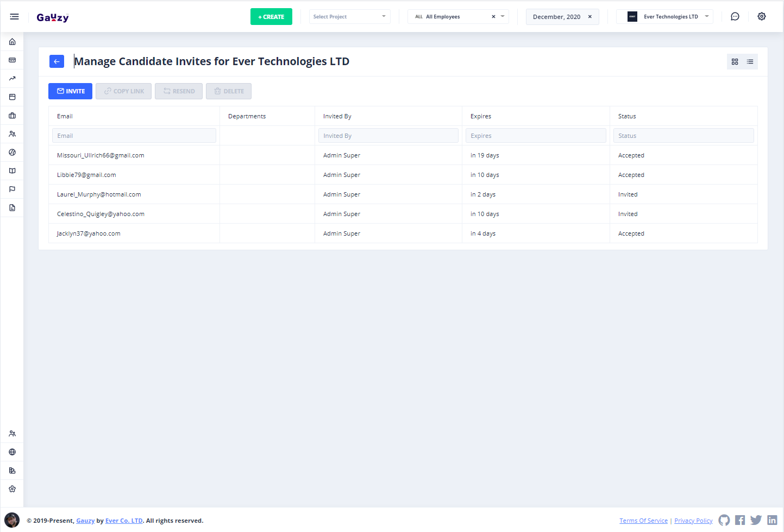
Task: Switch to card grid view
Action: pyautogui.click(x=735, y=62)
